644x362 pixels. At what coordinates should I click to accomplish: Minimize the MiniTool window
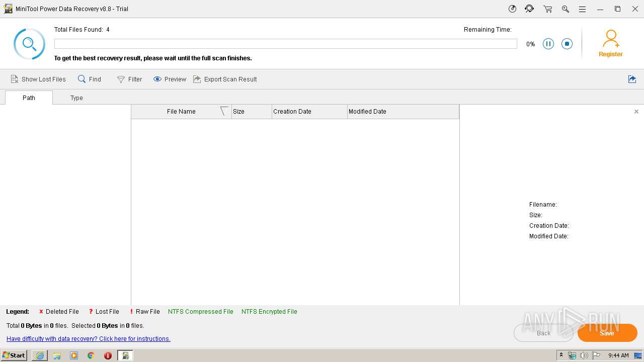pos(600,9)
